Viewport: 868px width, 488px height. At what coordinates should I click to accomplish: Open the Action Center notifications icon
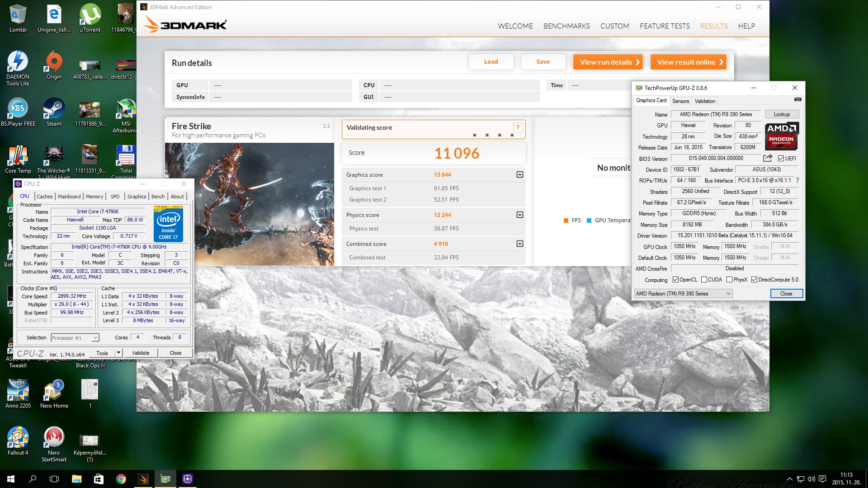822,479
